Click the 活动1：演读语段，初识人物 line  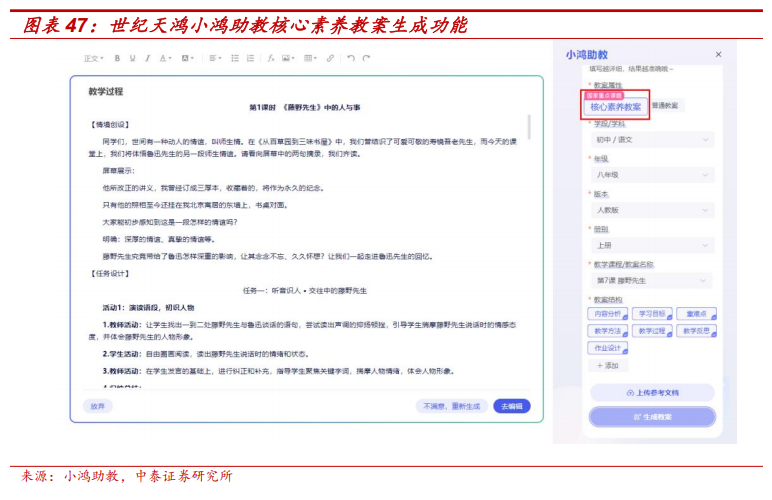(148, 308)
